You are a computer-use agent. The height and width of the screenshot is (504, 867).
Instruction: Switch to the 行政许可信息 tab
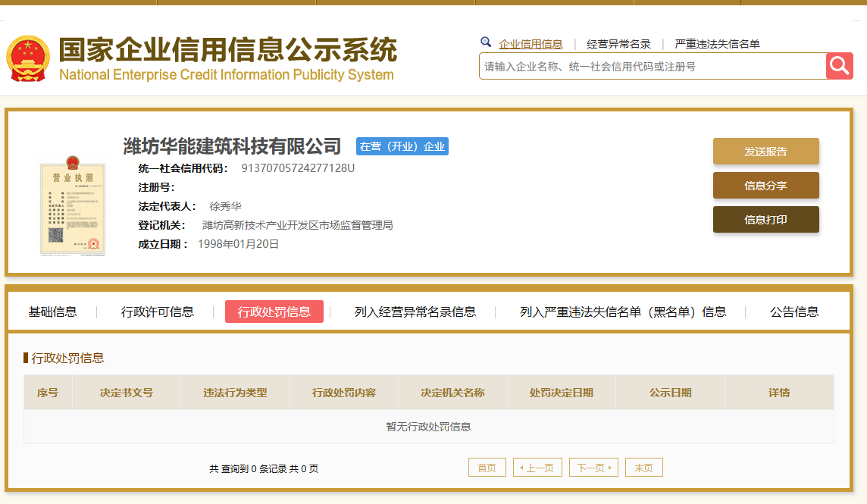coord(158,312)
